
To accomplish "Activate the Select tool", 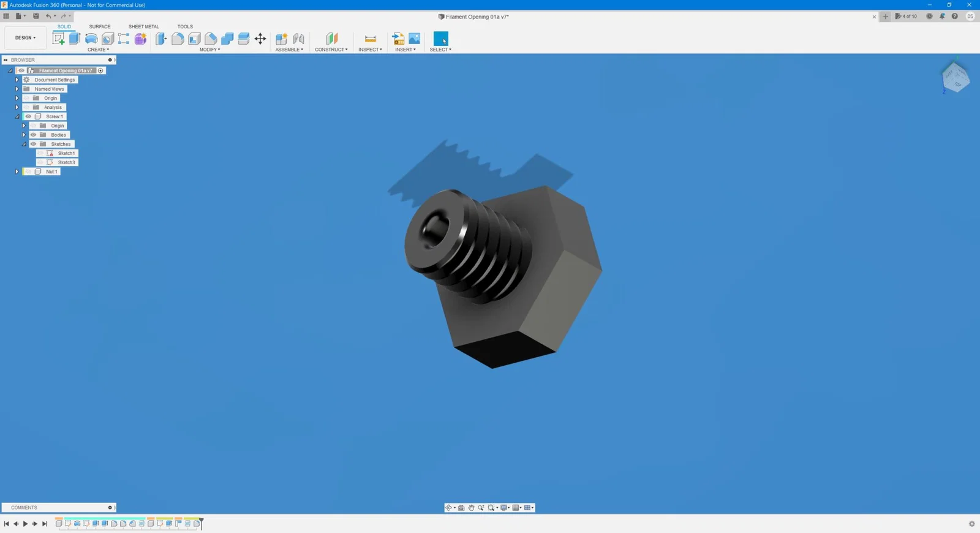I will click(441, 39).
